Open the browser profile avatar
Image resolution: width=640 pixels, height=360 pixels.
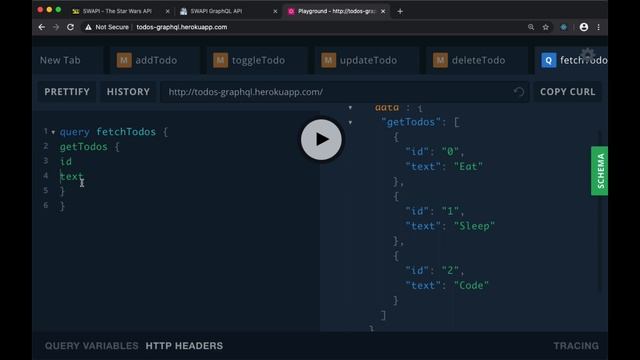tap(584, 27)
